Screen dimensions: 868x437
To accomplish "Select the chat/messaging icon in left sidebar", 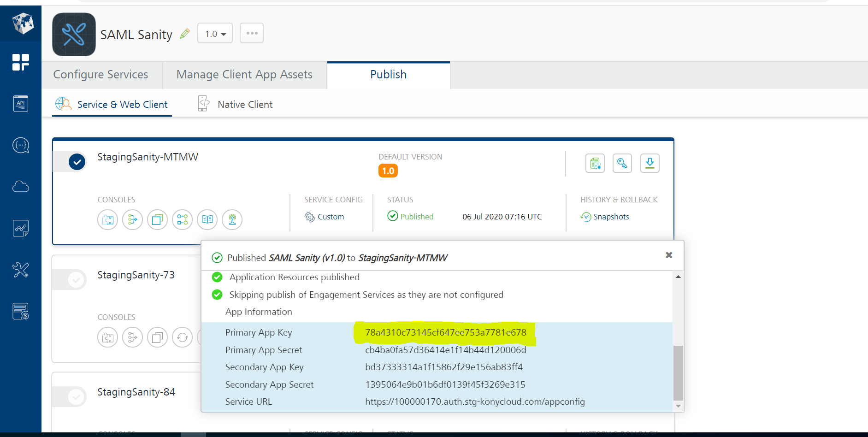I will pos(20,145).
